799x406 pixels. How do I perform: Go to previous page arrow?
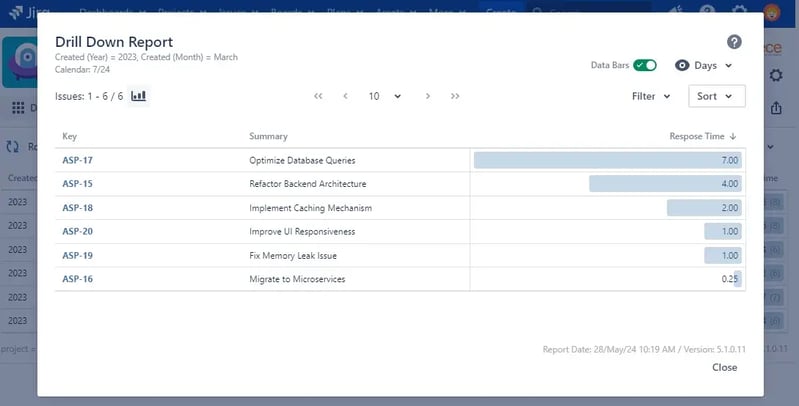click(345, 96)
